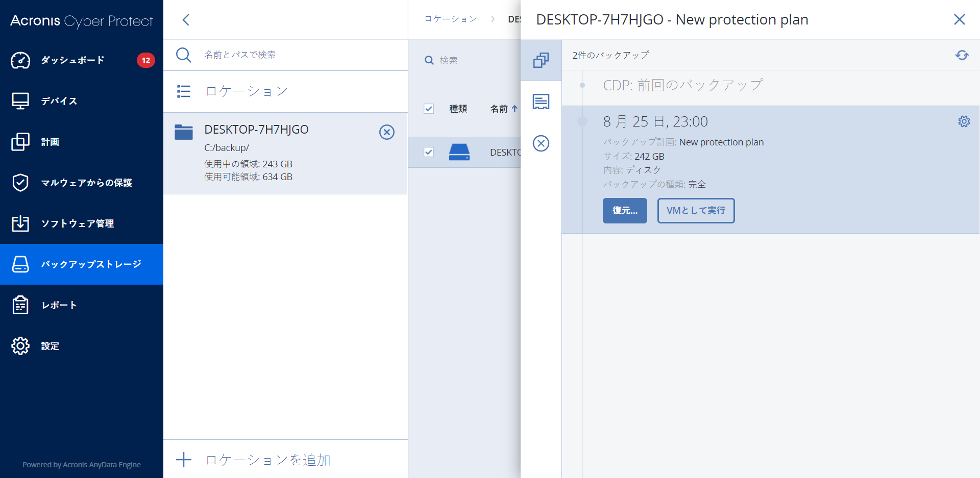
Task: Click the delete circle-X icon in side panel
Action: tap(541, 143)
